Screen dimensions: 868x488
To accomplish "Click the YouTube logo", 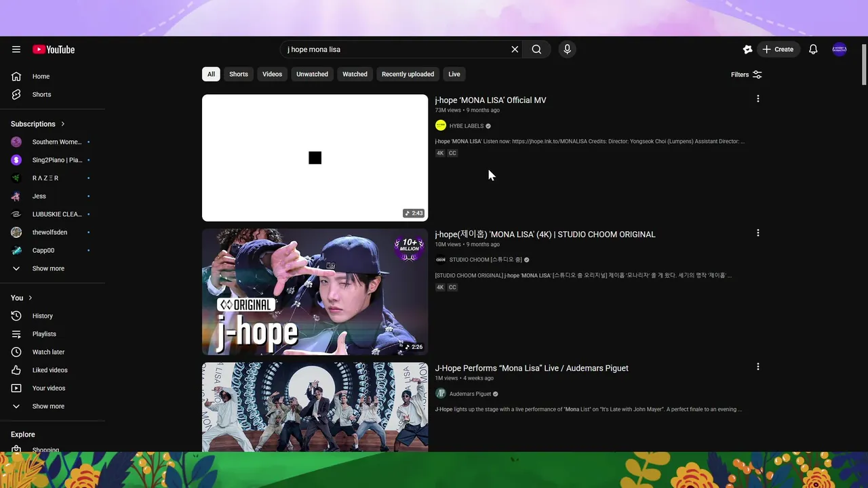I will [x=54, y=49].
